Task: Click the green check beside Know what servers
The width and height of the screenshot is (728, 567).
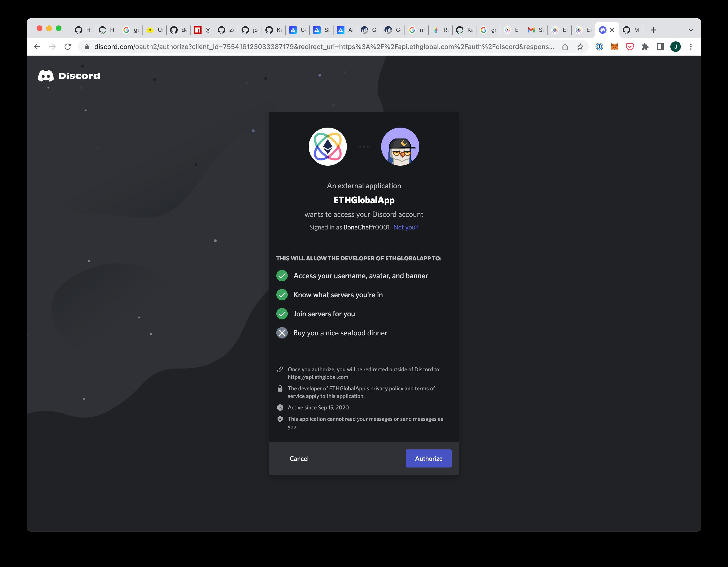Action: coord(282,295)
